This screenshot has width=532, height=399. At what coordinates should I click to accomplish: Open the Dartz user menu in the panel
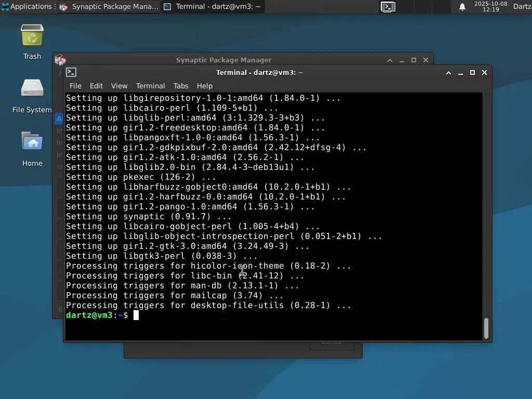pyautogui.click(x=522, y=6)
